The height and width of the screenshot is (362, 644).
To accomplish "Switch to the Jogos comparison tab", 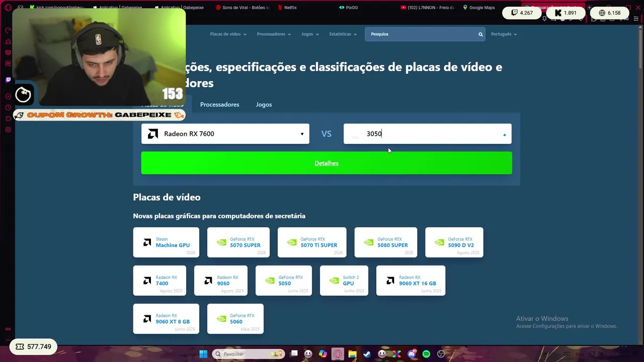I will 264,105.
